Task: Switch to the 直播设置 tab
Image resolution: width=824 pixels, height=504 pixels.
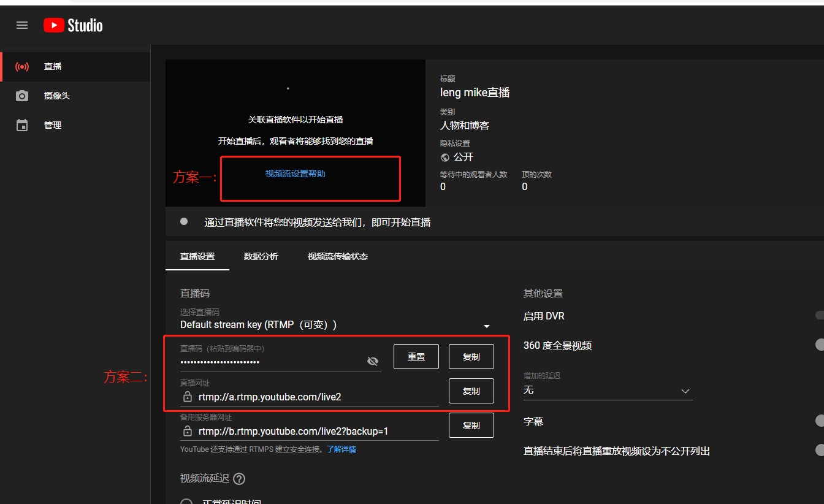Action: 197,256
